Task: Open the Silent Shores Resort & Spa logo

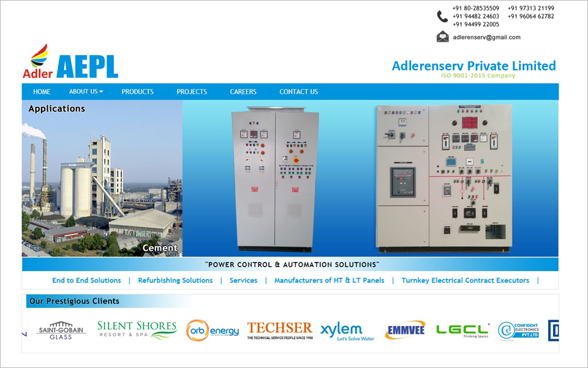Action: coord(137,330)
